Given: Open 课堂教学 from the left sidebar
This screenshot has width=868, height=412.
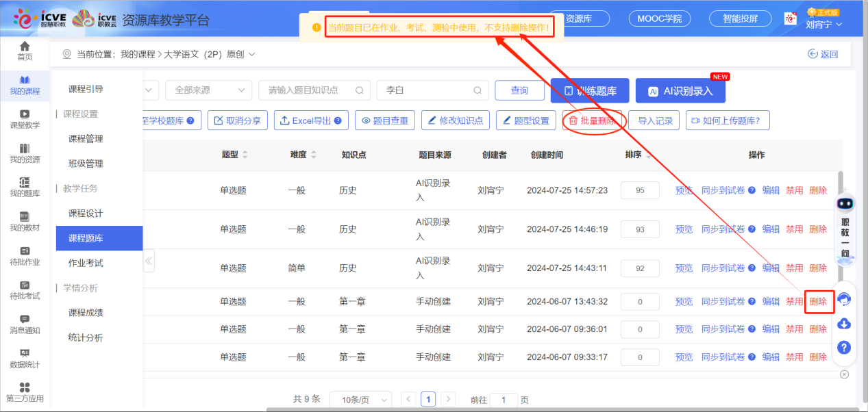Looking at the screenshot, I should tap(25, 119).
